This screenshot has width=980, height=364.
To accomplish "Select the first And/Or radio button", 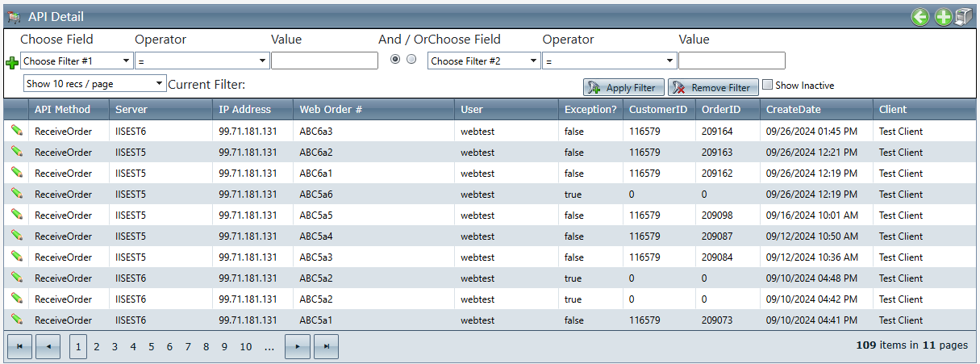I will pos(396,60).
